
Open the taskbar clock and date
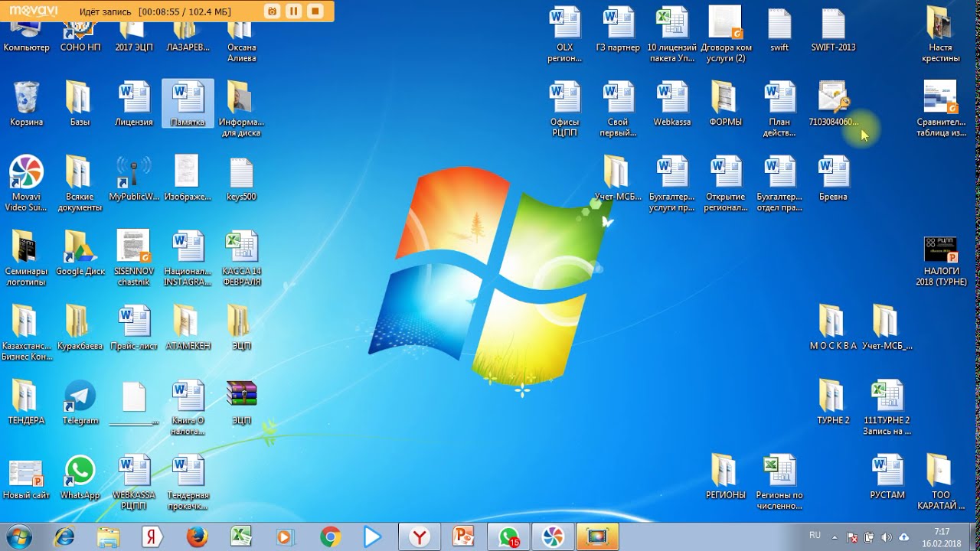(x=942, y=537)
